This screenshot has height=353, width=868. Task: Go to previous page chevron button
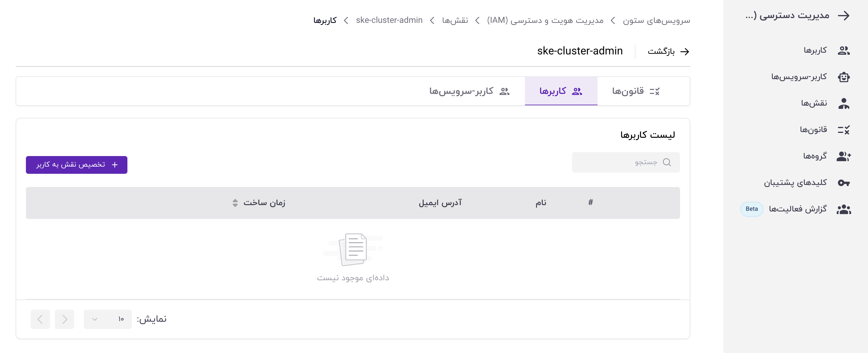(x=64, y=319)
